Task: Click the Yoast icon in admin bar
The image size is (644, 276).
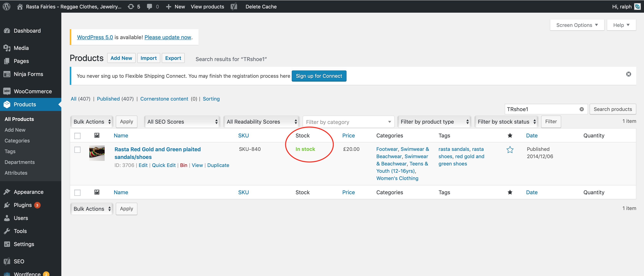Action: click(234, 7)
